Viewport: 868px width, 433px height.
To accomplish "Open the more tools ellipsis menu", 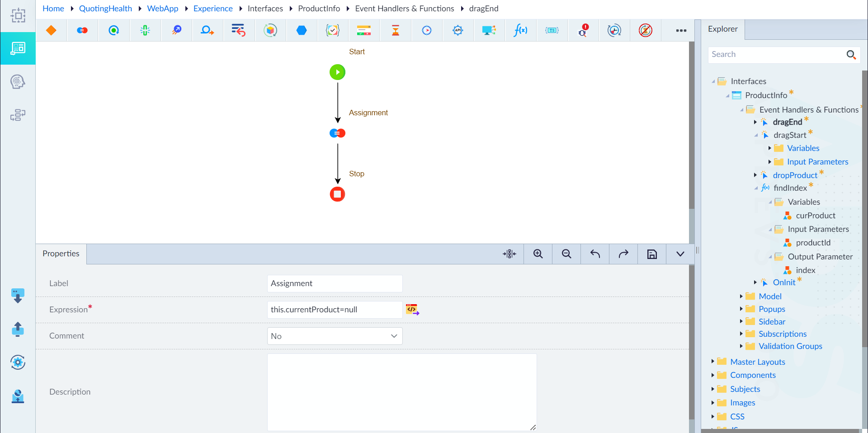I will [x=681, y=30].
